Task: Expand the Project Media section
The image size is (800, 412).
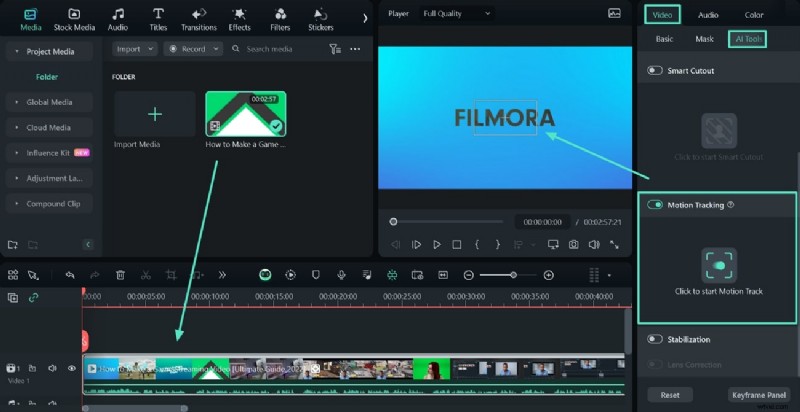Action: [49, 52]
